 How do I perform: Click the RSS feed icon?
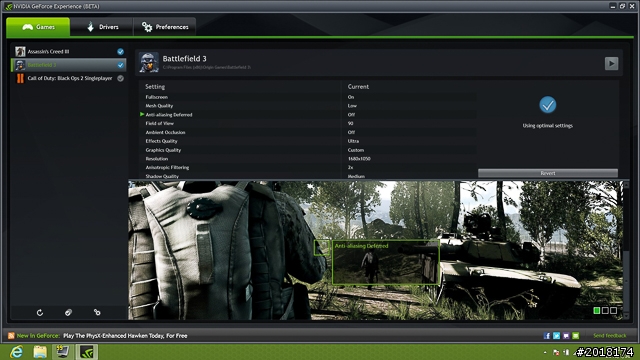pyautogui.click(x=11, y=336)
